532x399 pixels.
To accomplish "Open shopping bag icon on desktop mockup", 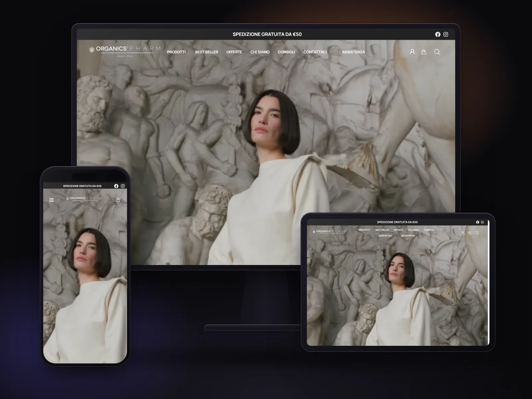I will click(x=424, y=52).
